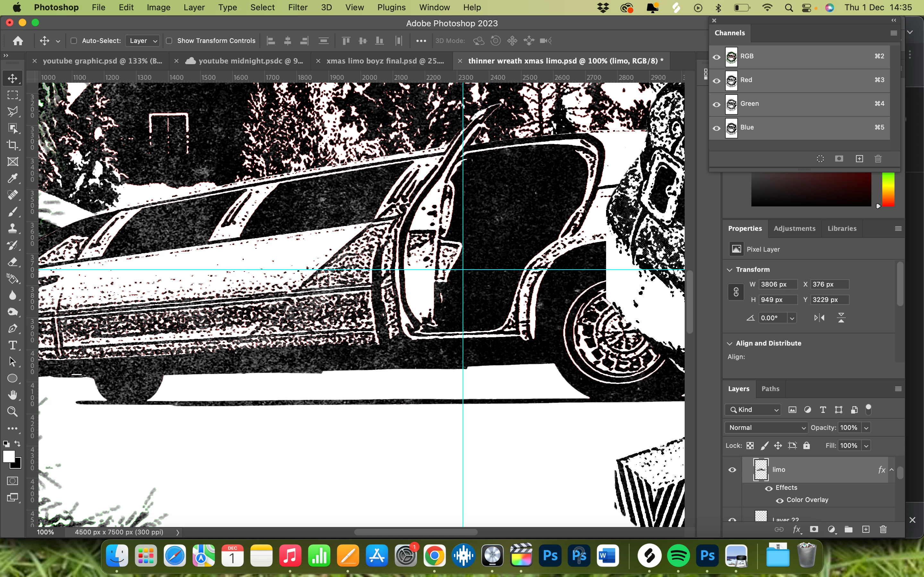Hide the Blue channel visibility eye

coord(717,128)
